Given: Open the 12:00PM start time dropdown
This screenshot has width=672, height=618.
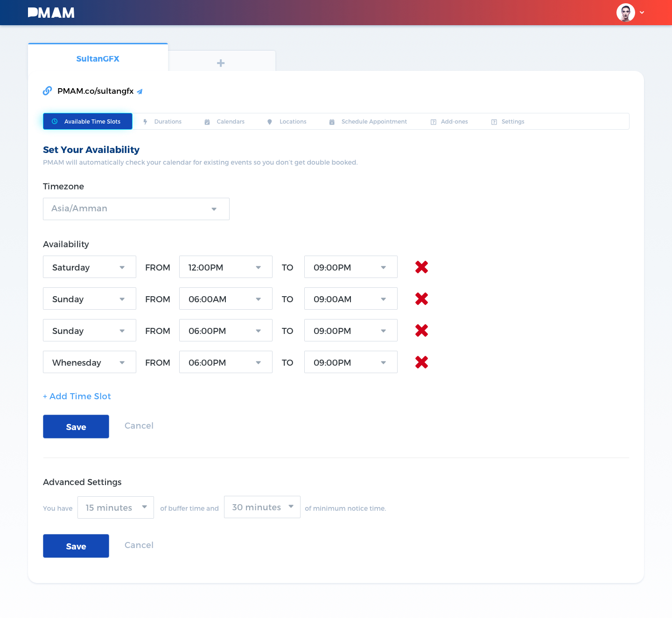Looking at the screenshot, I should click(x=225, y=267).
